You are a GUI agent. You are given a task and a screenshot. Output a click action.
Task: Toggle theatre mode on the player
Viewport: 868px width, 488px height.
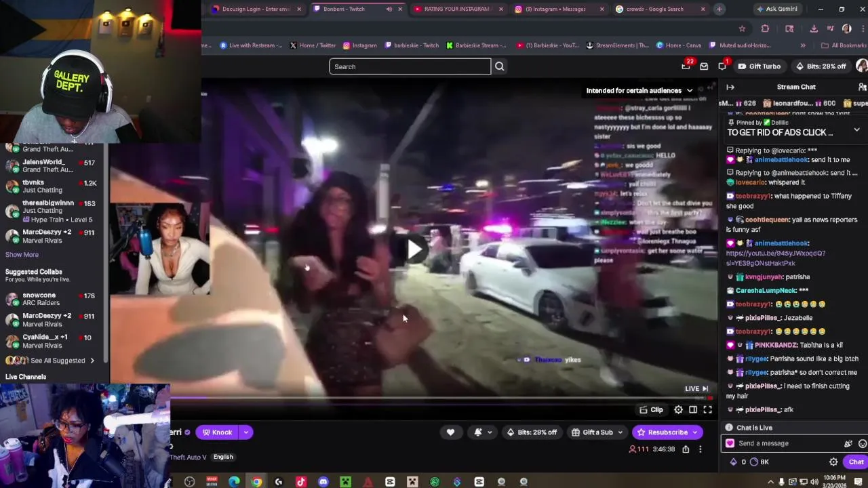pyautogui.click(x=693, y=409)
